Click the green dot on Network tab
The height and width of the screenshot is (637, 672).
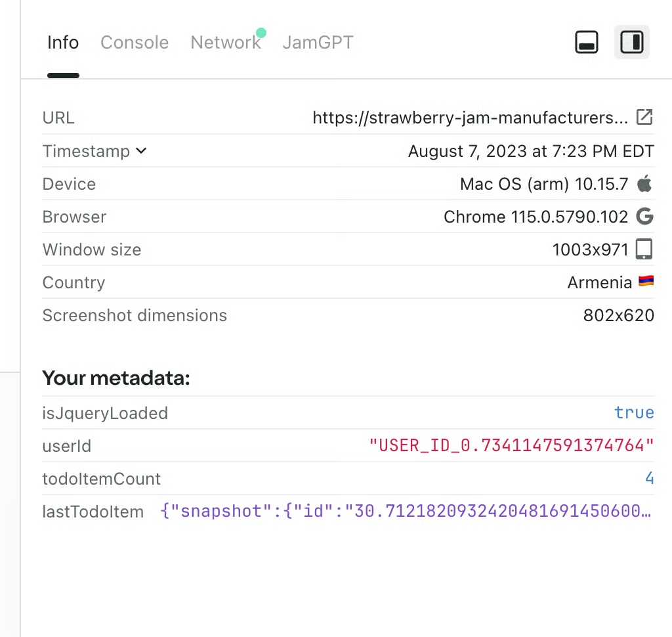[x=261, y=33]
